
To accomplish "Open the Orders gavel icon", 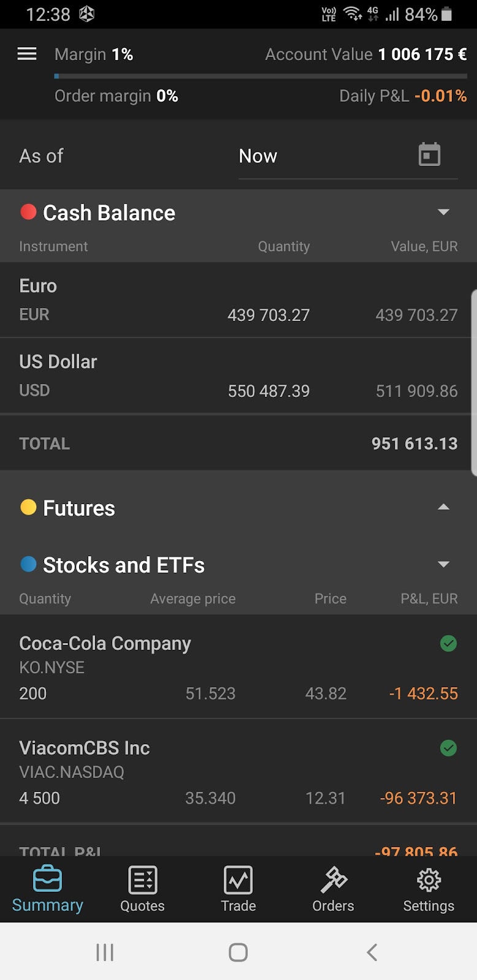I will (x=334, y=881).
